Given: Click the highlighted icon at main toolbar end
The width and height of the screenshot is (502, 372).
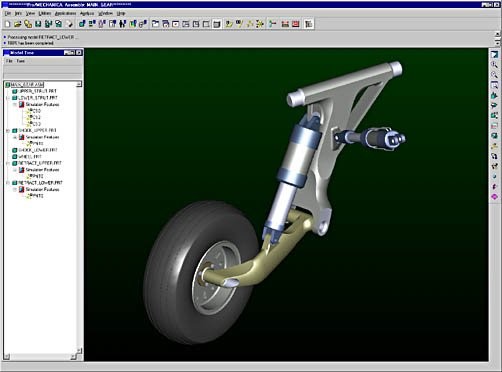Looking at the screenshot, I should (x=309, y=24).
